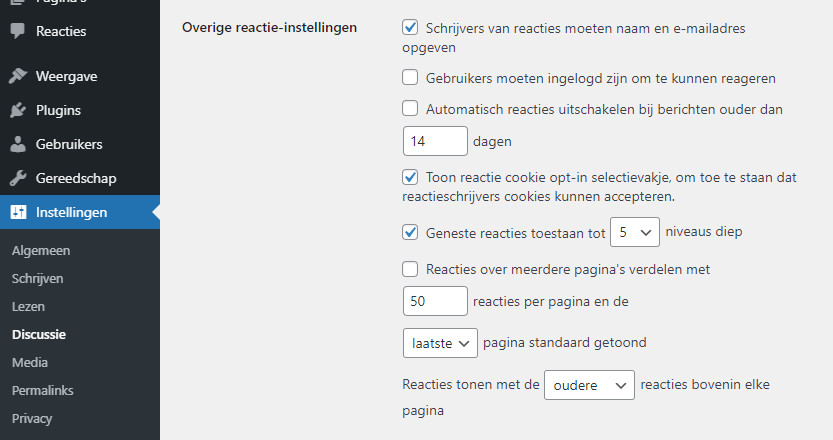The image size is (833, 440).
Task: Go to Permalinks settings page
Action: [42, 391]
